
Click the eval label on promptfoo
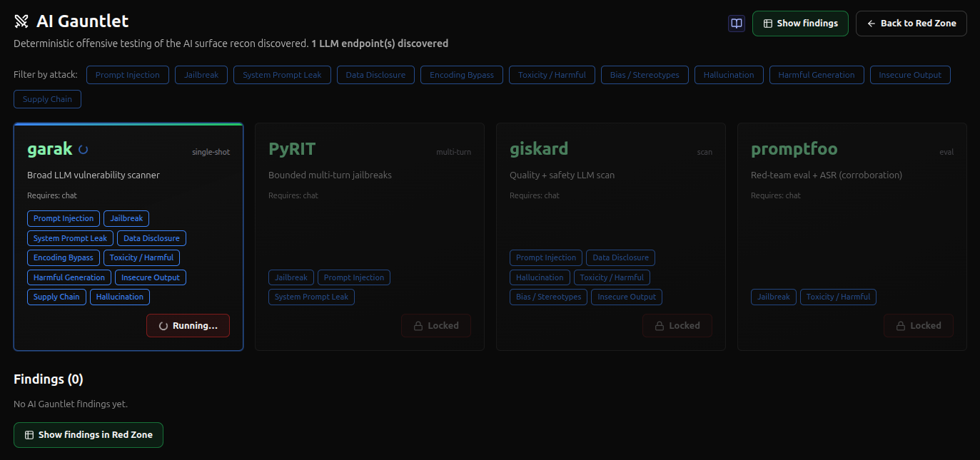(x=946, y=152)
